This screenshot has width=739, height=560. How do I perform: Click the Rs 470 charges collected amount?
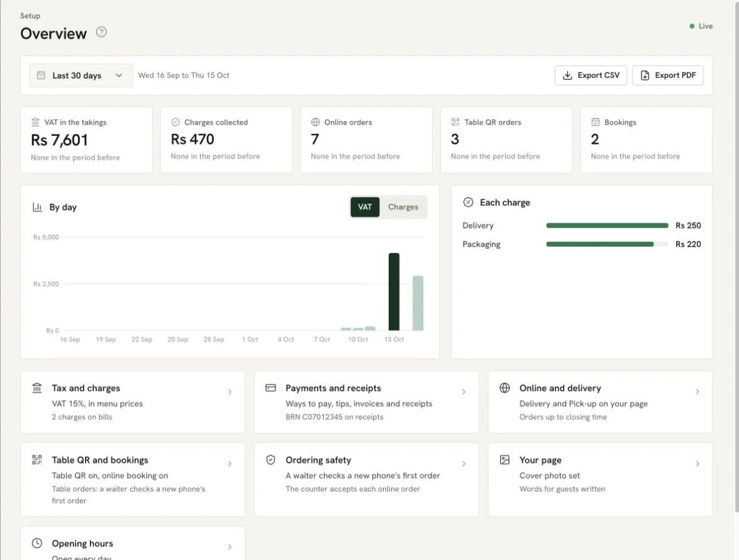[192, 139]
